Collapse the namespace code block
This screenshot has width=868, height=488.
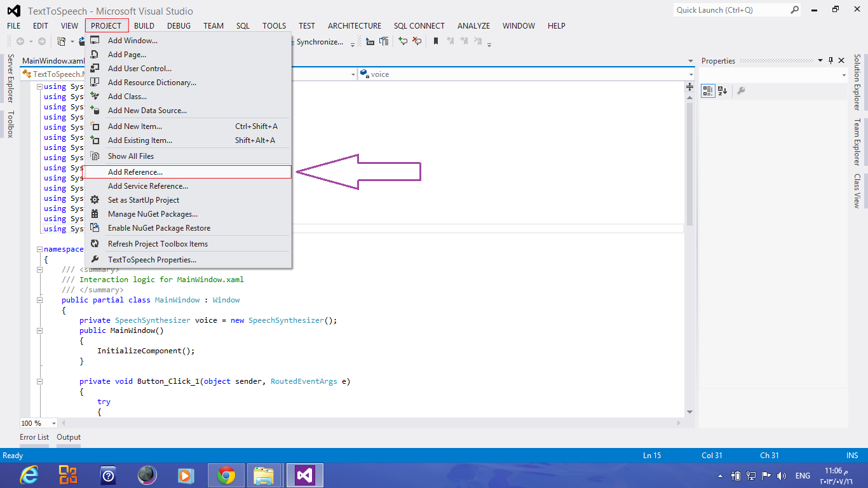[x=39, y=249]
